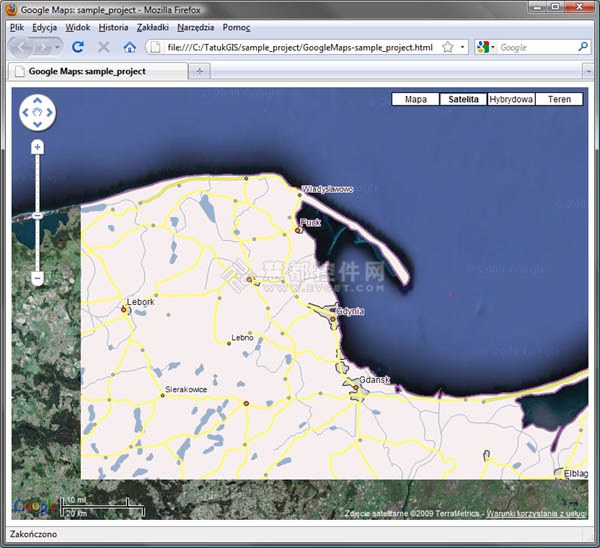
Task: Click the Gdynia city marker
Action: (333, 319)
